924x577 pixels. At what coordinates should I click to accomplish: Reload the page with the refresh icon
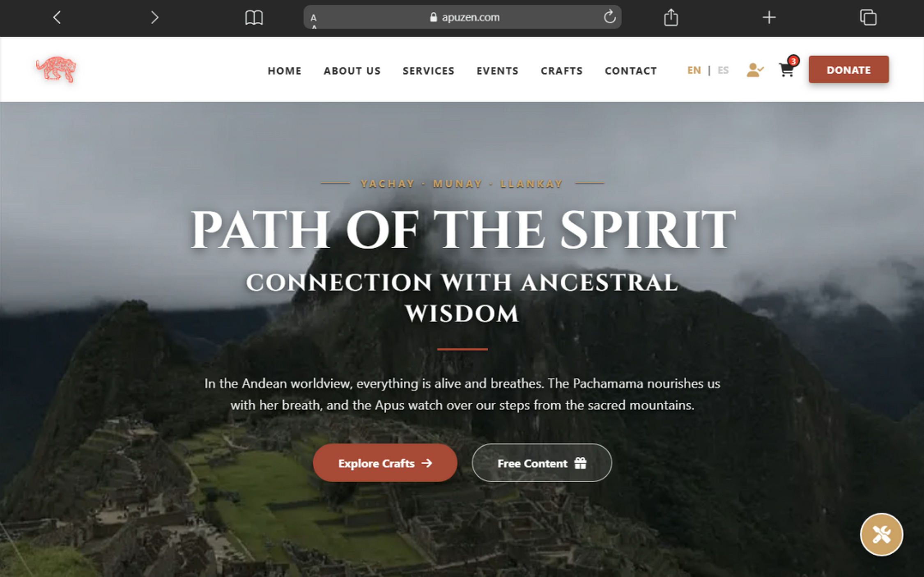pyautogui.click(x=609, y=17)
